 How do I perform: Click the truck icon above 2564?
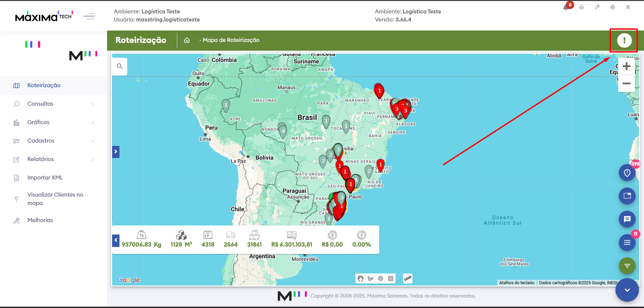point(231,235)
